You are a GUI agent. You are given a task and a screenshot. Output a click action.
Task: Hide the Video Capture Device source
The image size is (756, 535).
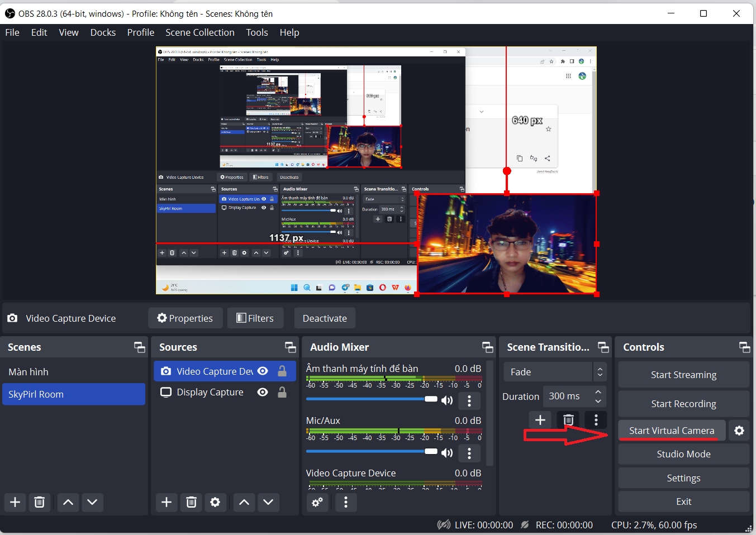coord(263,371)
